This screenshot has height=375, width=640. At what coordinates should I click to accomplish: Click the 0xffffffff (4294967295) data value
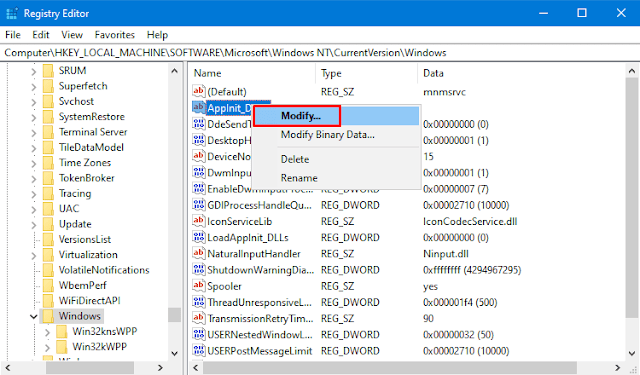(472, 270)
